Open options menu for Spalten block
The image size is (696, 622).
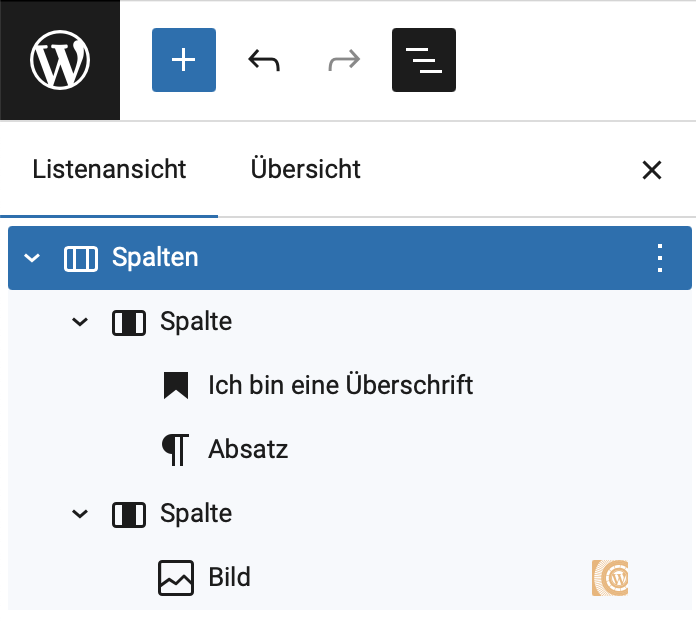660,258
